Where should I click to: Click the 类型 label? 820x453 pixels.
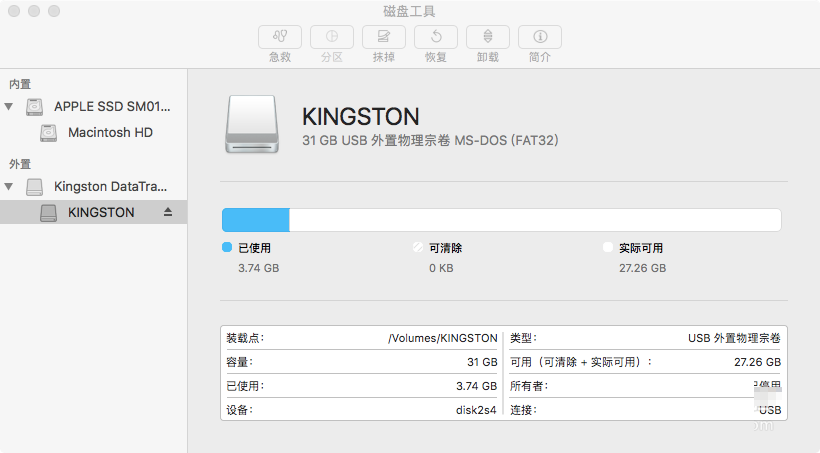tap(523, 338)
